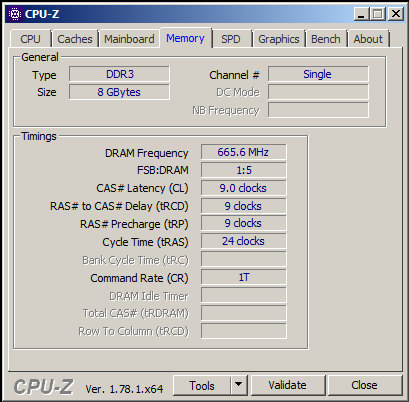Screen dimensions: 409x402
Task: Open the Caches tab
Action: (x=75, y=39)
